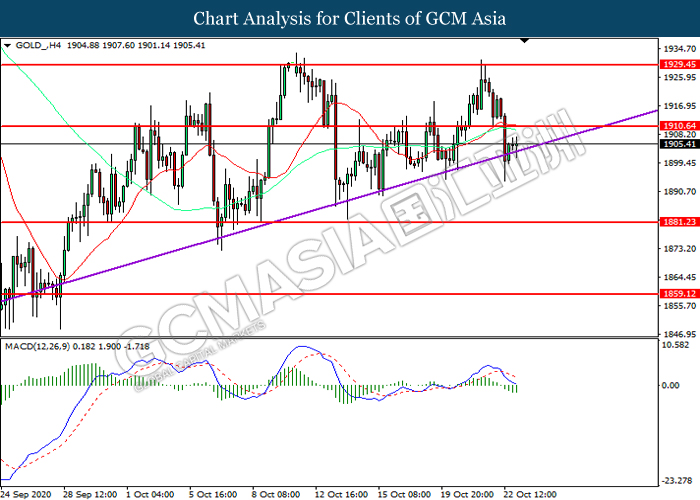Click the GOLD_,H4 symbol dropdown triangle
This screenshot has height=500, width=700.
pyautogui.click(x=7, y=46)
